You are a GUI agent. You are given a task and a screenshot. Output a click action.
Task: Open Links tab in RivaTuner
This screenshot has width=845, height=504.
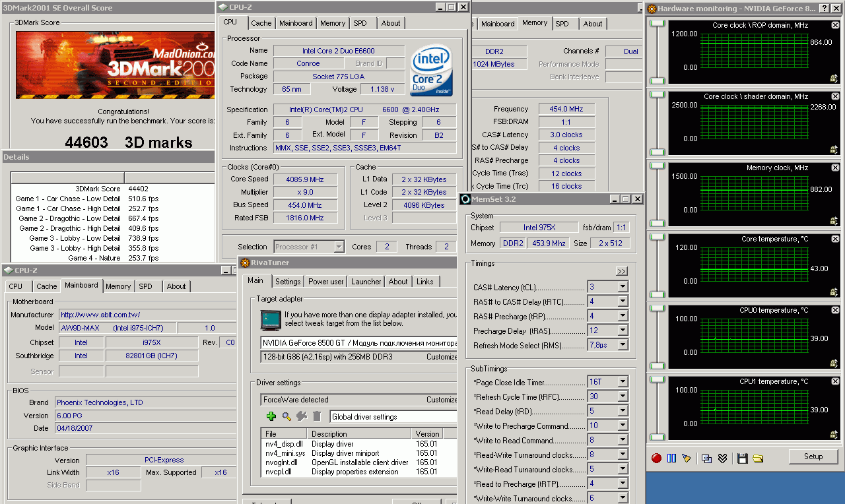(425, 282)
